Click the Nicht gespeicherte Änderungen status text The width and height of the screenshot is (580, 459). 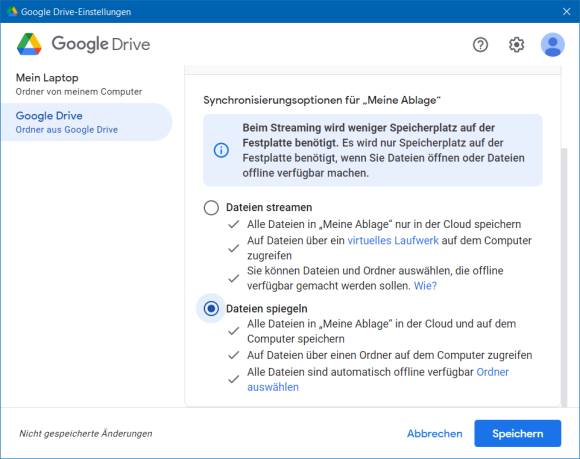[x=85, y=433]
